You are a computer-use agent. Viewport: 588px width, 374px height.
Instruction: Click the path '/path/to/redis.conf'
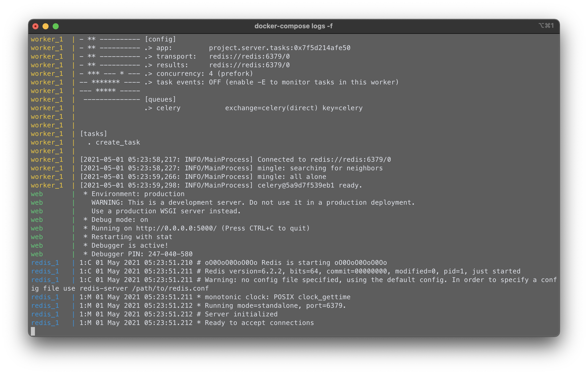(170, 289)
